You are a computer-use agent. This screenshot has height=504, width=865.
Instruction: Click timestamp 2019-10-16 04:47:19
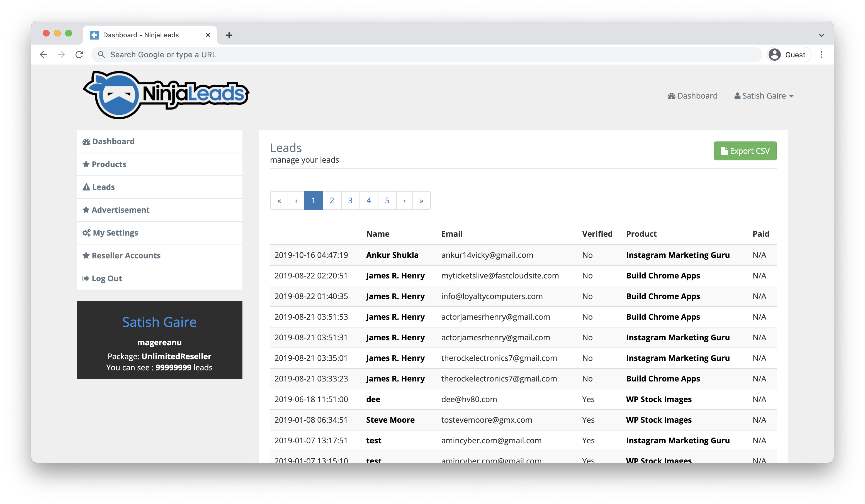(311, 255)
